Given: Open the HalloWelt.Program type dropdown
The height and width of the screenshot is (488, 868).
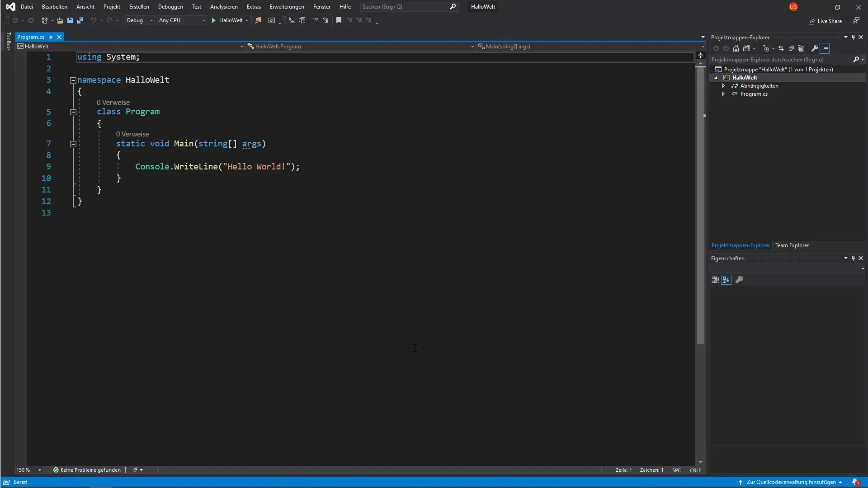Looking at the screenshot, I should [x=360, y=47].
